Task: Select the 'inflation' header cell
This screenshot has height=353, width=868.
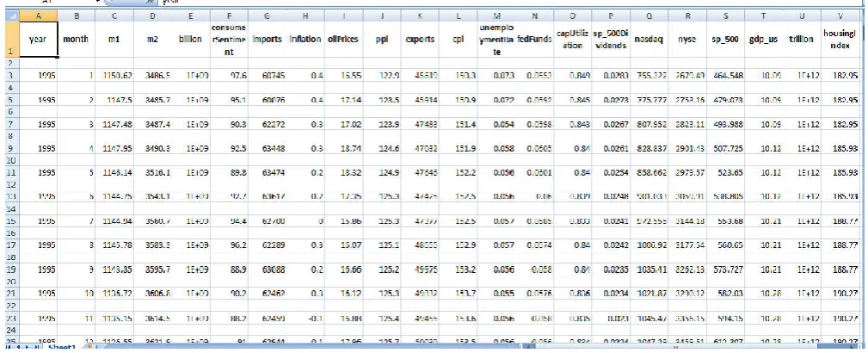Action: point(305,40)
